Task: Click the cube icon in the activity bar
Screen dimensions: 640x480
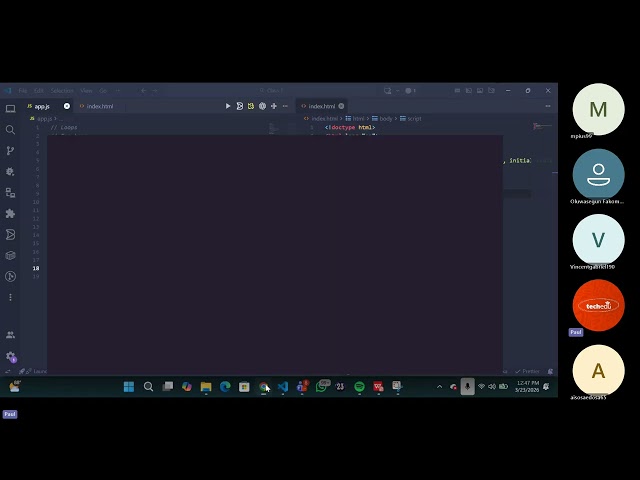Action: (10, 256)
